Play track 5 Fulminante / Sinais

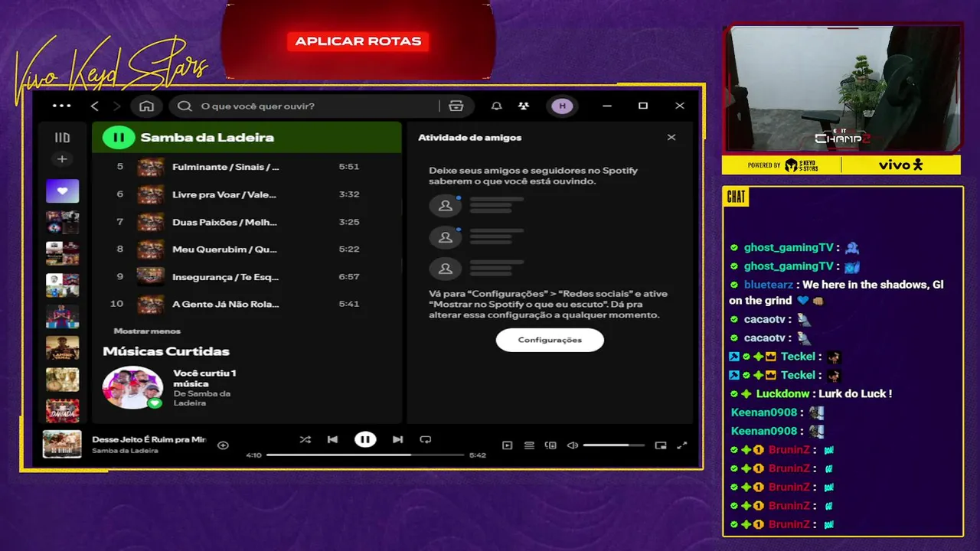pyautogui.click(x=247, y=167)
